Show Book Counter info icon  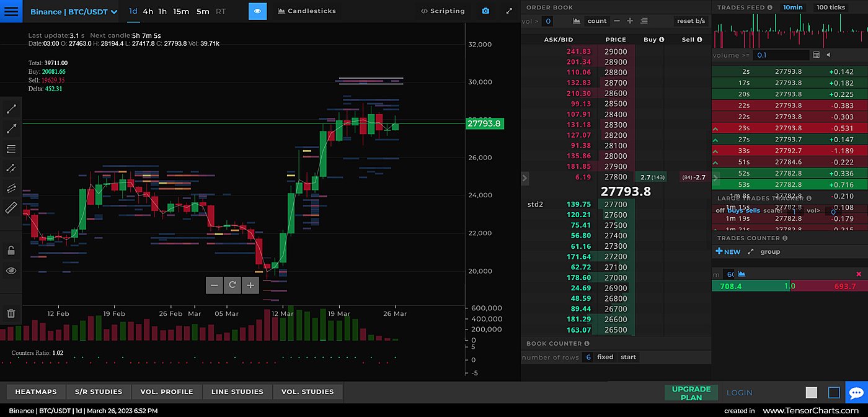point(587,343)
